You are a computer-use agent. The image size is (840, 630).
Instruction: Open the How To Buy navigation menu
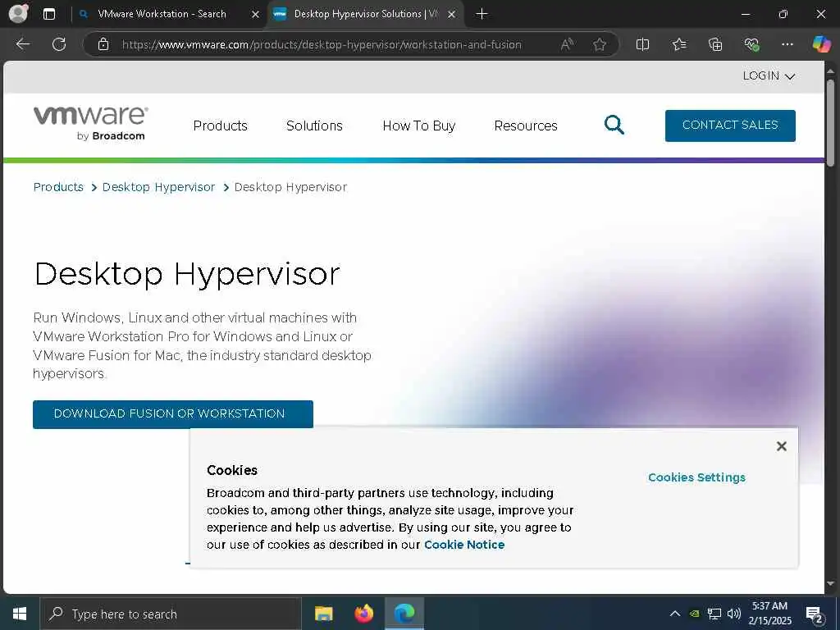419,126
